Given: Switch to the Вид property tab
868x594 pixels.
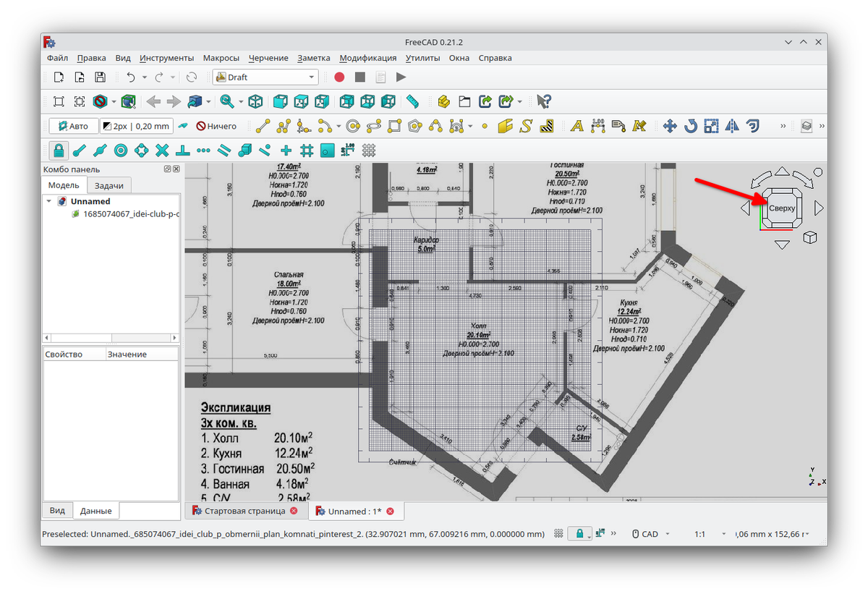Looking at the screenshot, I should (57, 510).
